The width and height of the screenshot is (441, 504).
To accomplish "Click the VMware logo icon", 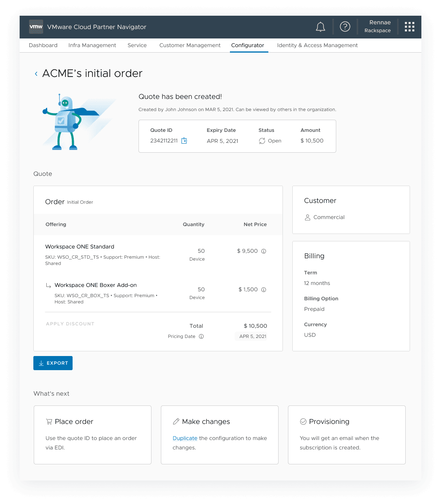I will click(x=36, y=27).
